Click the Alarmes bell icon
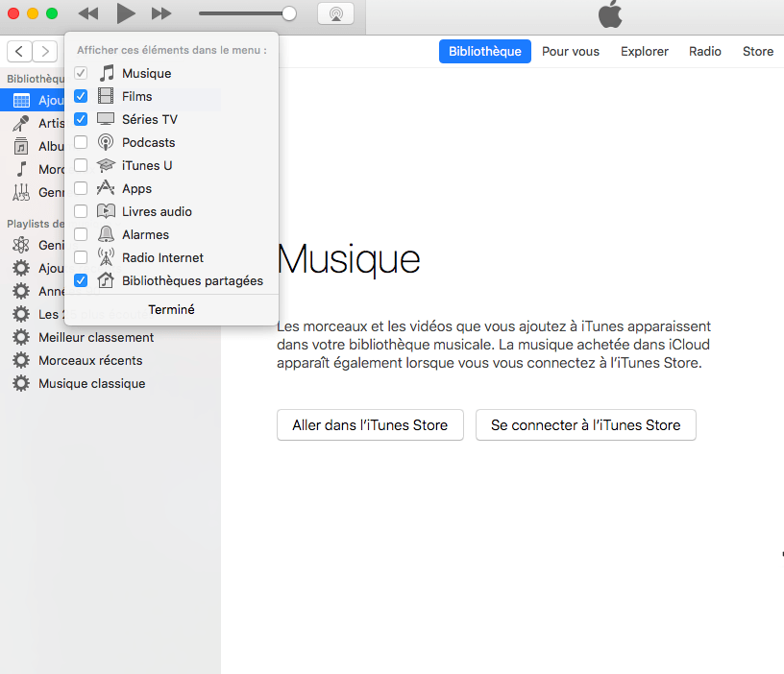Viewport: 784px width, 674px height. 106,234
